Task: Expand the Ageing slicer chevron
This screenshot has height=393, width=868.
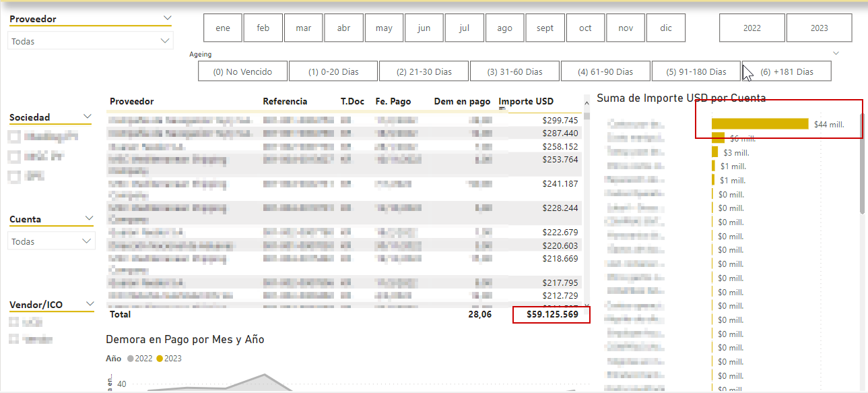Action: tap(836, 53)
